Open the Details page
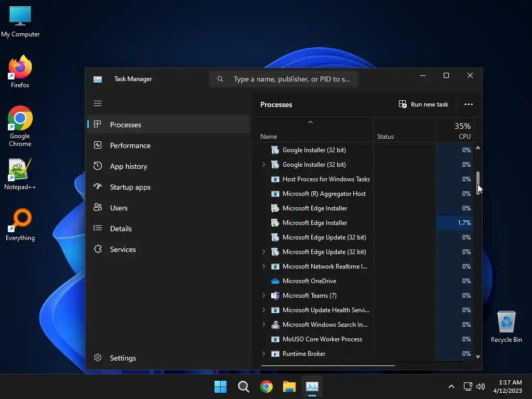 click(169, 229)
